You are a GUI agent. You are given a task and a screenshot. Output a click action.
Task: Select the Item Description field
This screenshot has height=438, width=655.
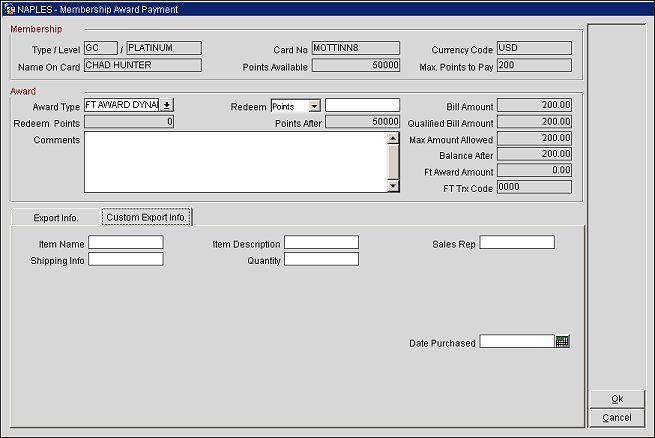pos(321,242)
